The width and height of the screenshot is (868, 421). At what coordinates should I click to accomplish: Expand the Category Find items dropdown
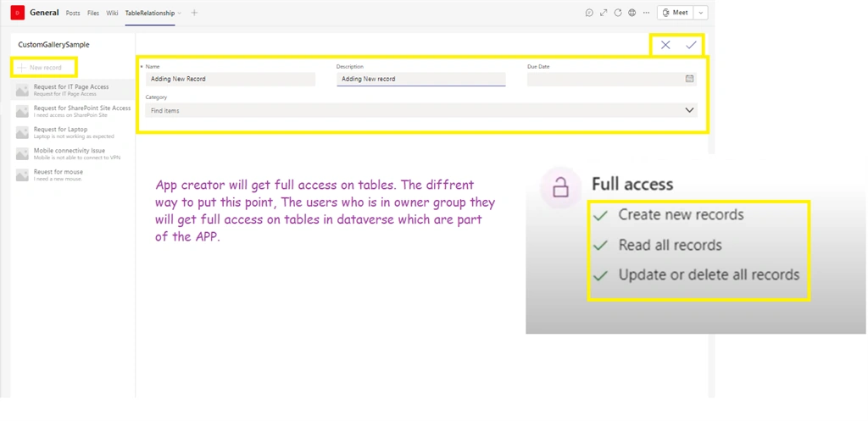[x=421, y=110]
